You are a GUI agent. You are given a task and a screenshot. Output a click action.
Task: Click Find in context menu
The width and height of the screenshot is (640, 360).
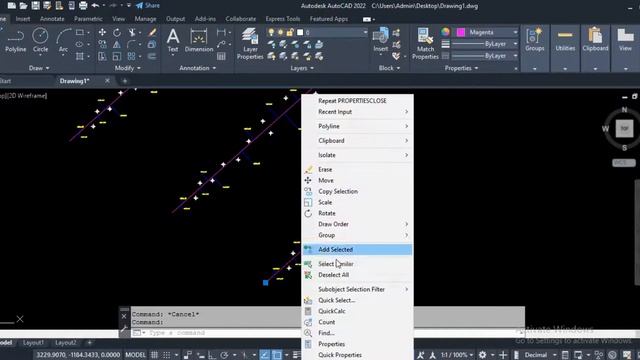[x=358, y=333]
